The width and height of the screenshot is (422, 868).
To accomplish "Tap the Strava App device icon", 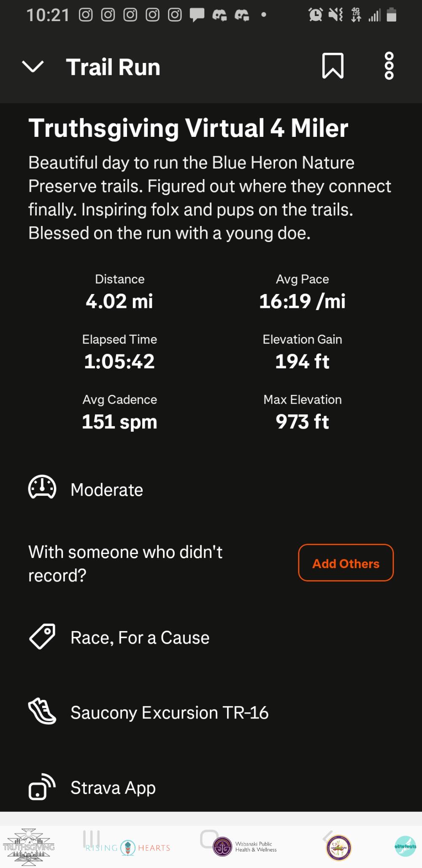I will [x=42, y=787].
